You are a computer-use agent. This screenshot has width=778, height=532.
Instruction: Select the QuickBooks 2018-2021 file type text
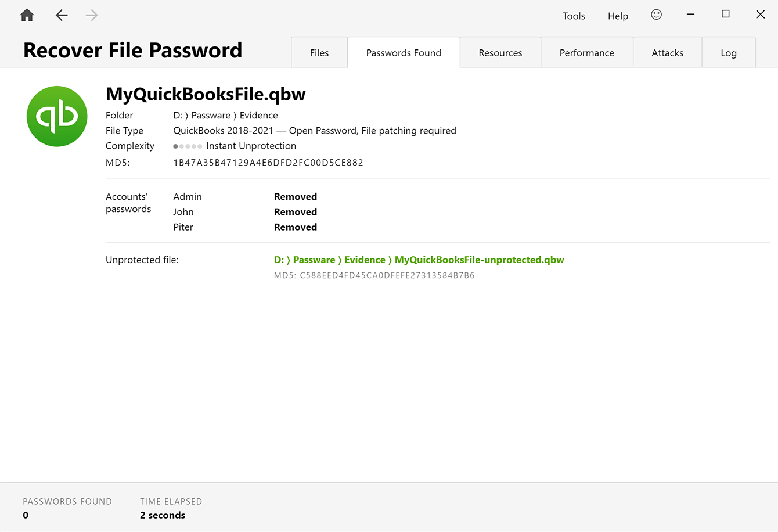coord(315,130)
